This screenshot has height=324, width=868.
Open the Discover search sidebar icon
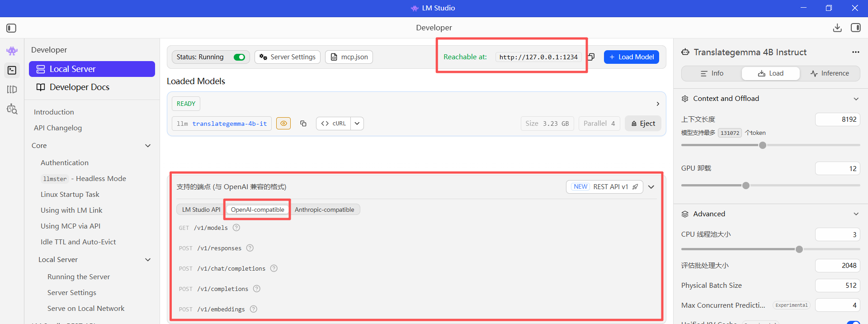pyautogui.click(x=12, y=109)
